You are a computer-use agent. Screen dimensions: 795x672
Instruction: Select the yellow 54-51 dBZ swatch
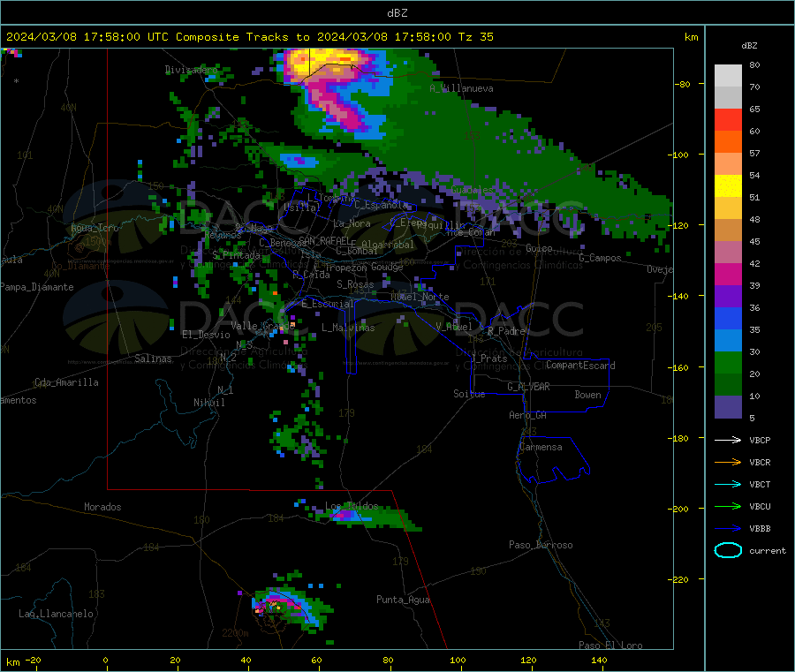(728, 186)
